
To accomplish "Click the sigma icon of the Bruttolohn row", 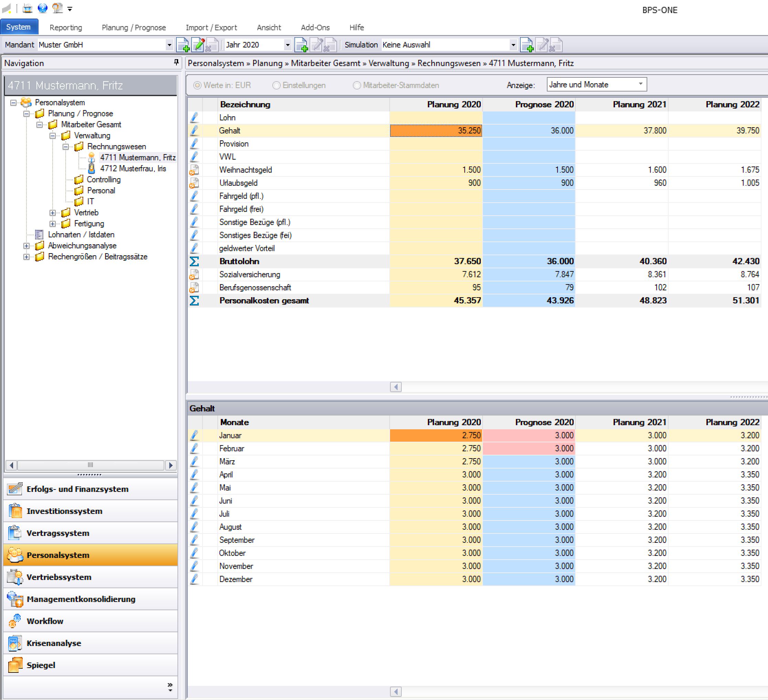I will pyautogui.click(x=194, y=261).
